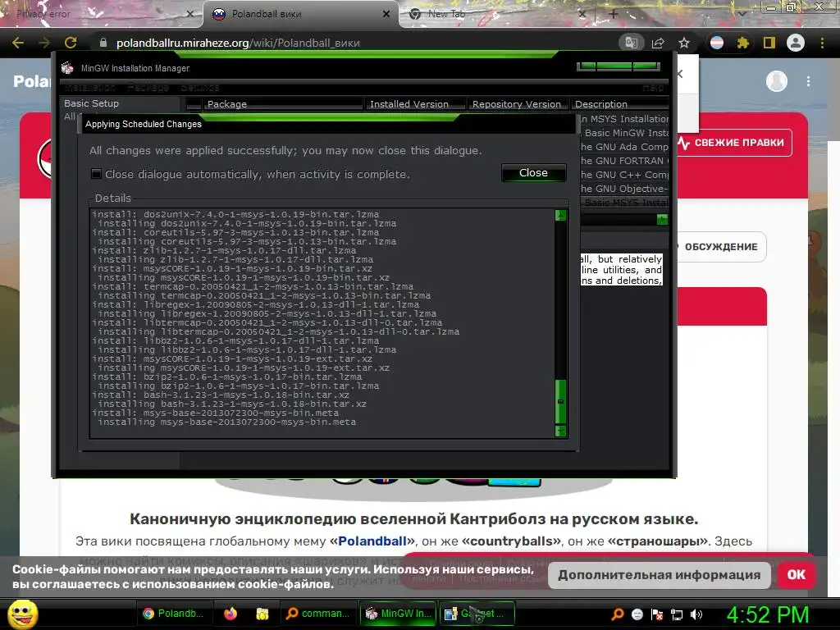Open the Polandb... Chrome taskbar item
Viewport: 840px width, 630px height.
pyautogui.click(x=174, y=614)
